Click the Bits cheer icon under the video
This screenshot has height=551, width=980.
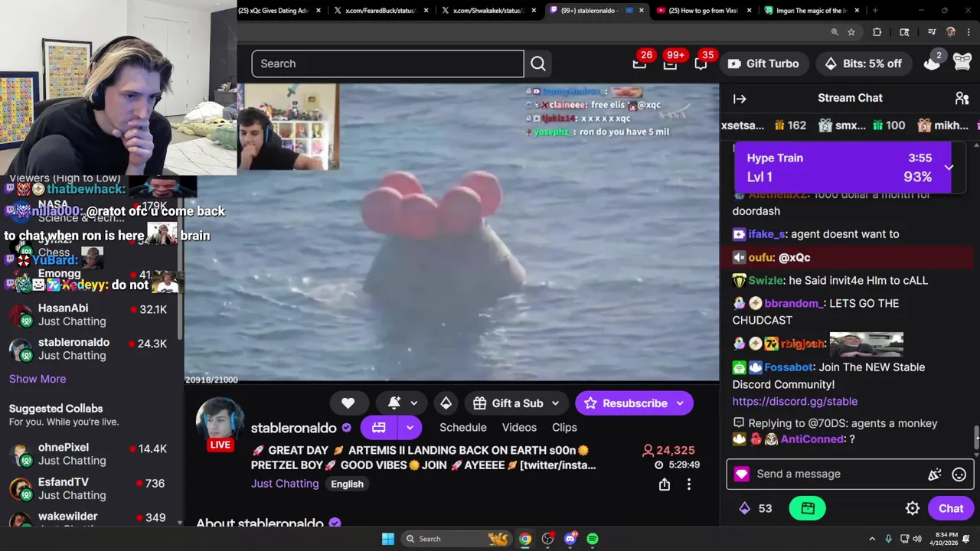(x=446, y=403)
